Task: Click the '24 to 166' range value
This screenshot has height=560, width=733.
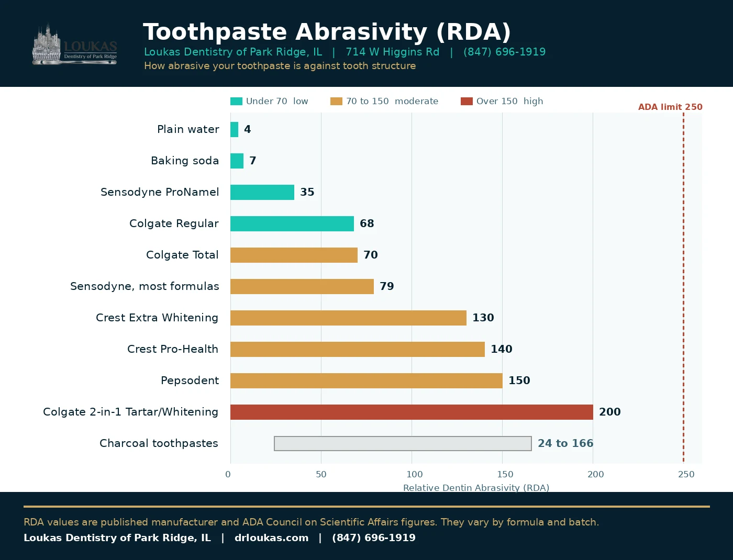Action: 565,443
